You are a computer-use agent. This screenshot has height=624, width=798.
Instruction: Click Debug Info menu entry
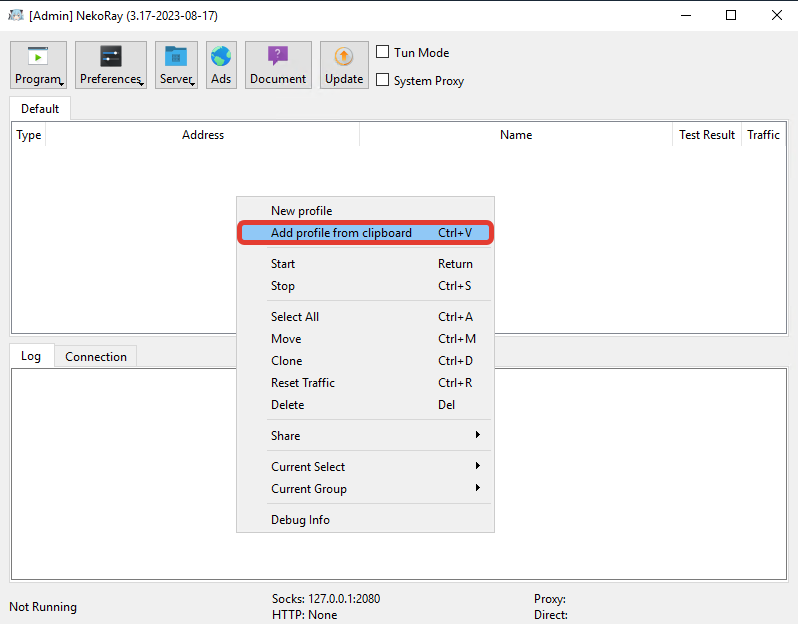coord(301,520)
